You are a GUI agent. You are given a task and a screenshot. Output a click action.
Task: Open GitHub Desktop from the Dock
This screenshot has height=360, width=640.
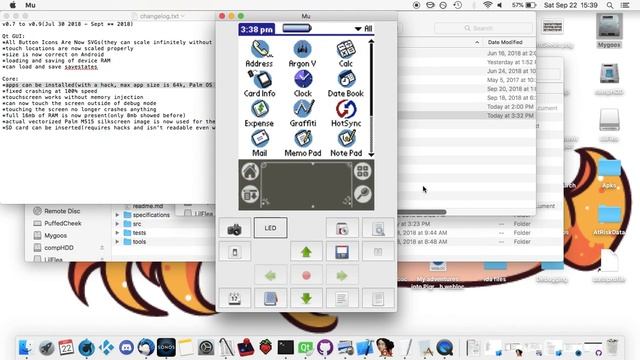[x=325, y=348]
